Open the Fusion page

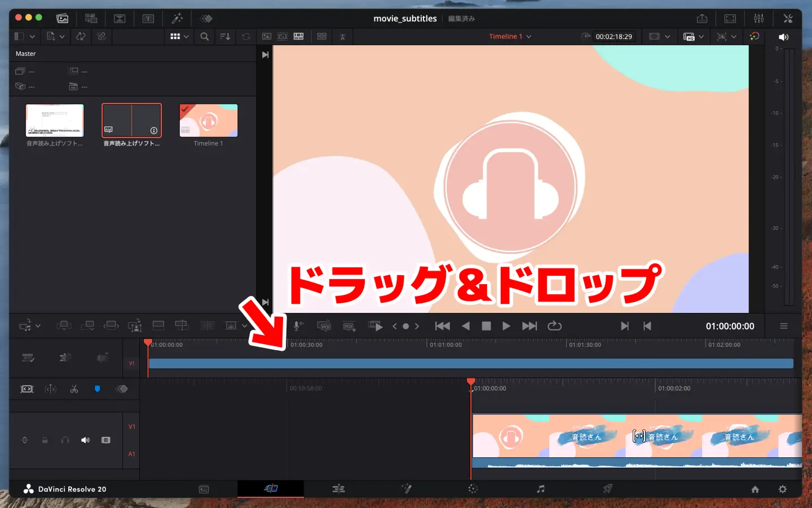click(x=406, y=488)
